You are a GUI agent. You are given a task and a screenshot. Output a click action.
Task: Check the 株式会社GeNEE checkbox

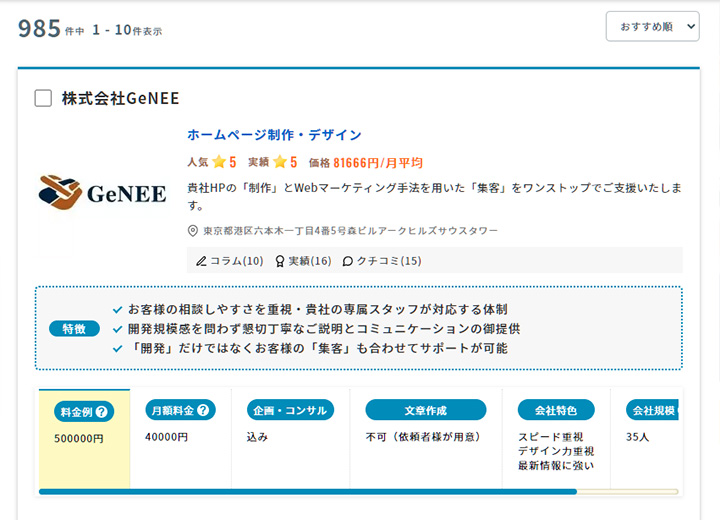[x=43, y=98]
